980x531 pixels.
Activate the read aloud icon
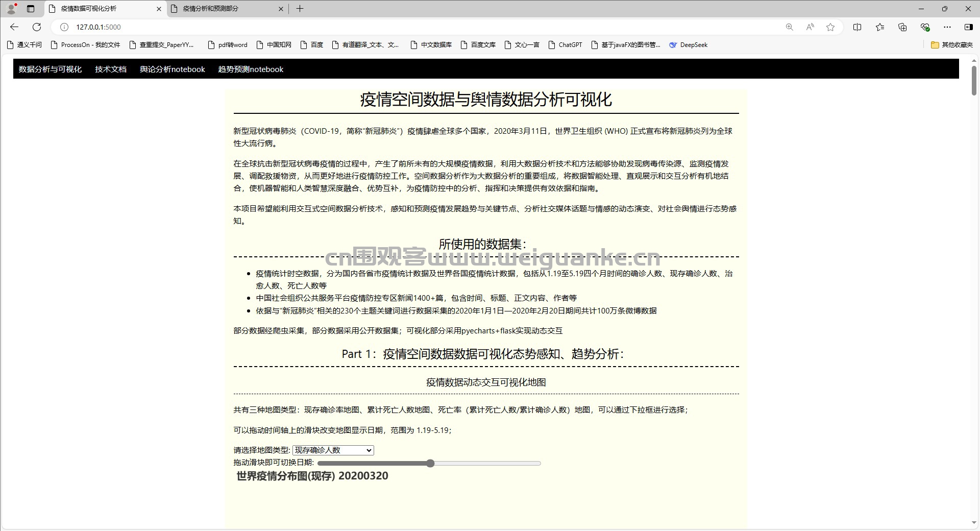pos(810,27)
